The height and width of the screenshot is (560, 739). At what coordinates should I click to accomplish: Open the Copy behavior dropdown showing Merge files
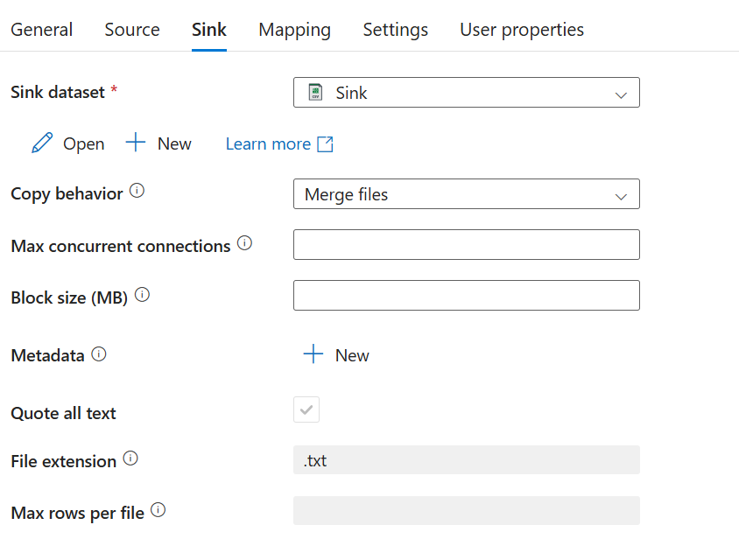pos(466,194)
